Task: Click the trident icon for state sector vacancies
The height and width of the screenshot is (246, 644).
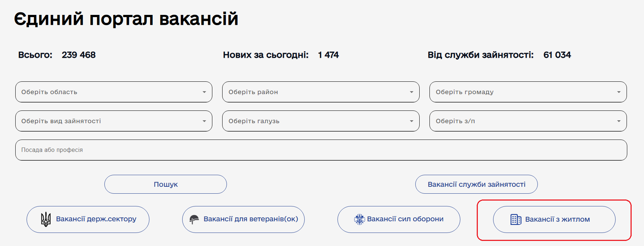Action: [x=46, y=219]
